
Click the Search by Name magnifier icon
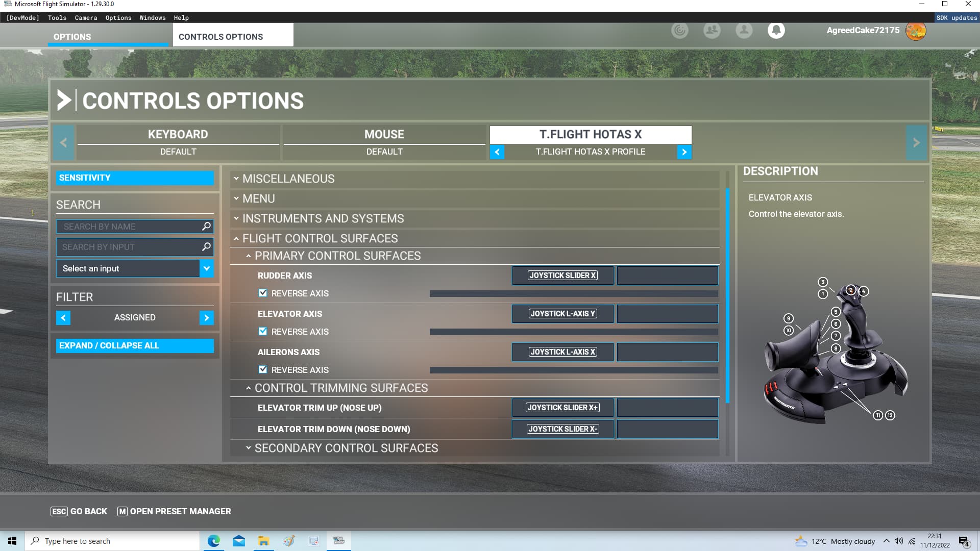(x=206, y=226)
